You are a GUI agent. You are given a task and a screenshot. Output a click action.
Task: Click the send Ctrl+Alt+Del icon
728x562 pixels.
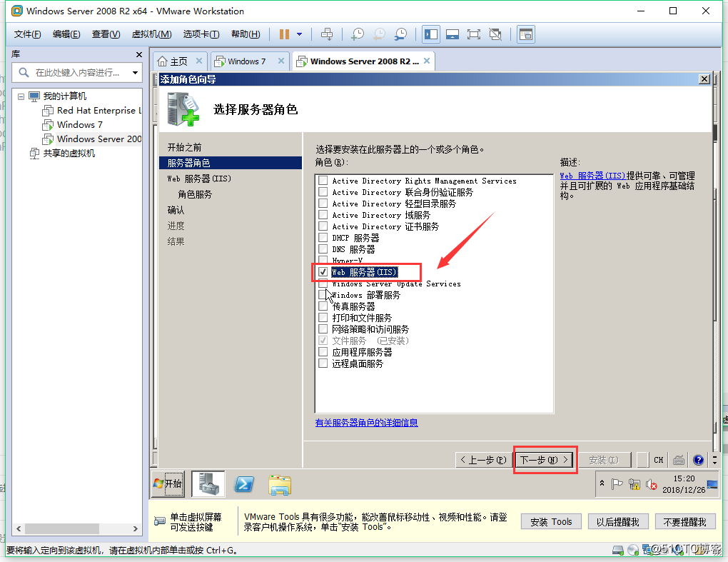point(327,34)
